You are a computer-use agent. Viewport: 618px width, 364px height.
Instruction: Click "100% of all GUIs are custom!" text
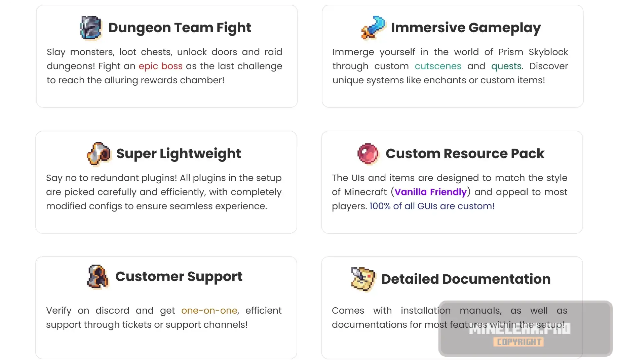(x=432, y=206)
